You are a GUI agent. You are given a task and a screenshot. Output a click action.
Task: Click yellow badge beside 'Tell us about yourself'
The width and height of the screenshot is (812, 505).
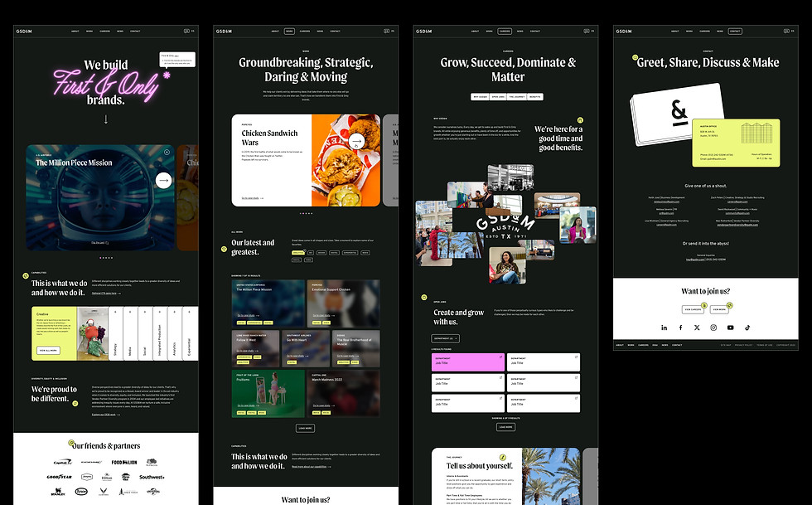tap(502, 457)
